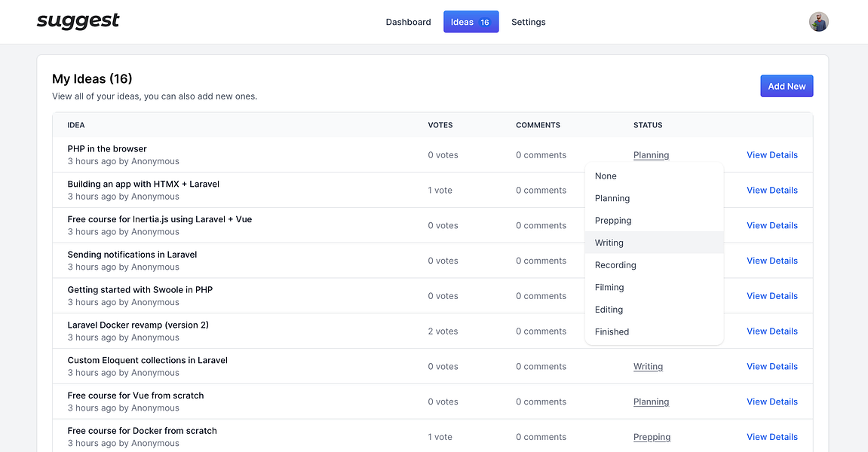Select Writing from status dropdown
Viewport: 868px width, 452px height.
coord(609,243)
